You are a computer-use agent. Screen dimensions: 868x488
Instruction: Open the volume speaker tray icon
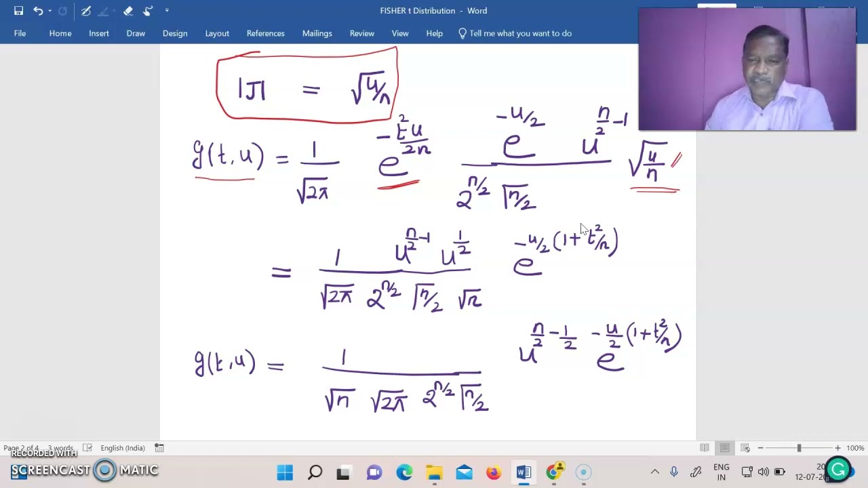point(763,472)
